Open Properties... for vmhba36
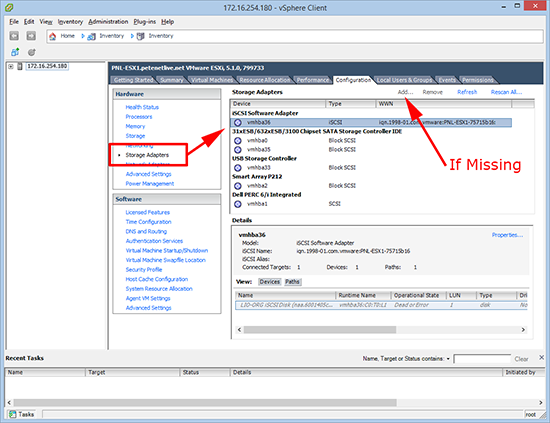550x423 pixels. (507, 235)
